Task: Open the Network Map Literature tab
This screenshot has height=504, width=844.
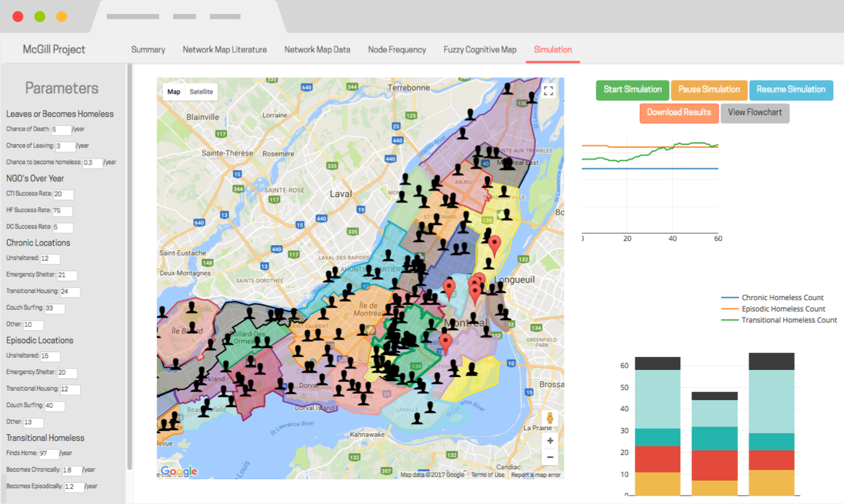Action: [x=224, y=50]
